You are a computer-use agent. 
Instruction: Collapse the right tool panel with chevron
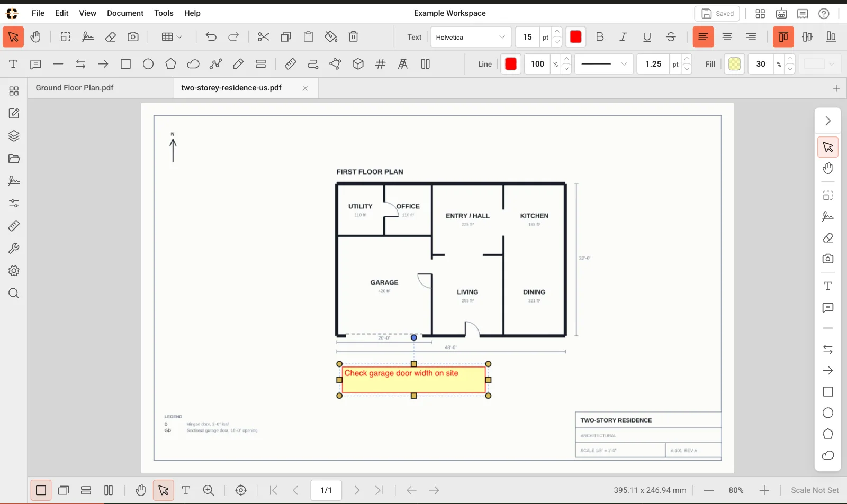[x=828, y=121]
